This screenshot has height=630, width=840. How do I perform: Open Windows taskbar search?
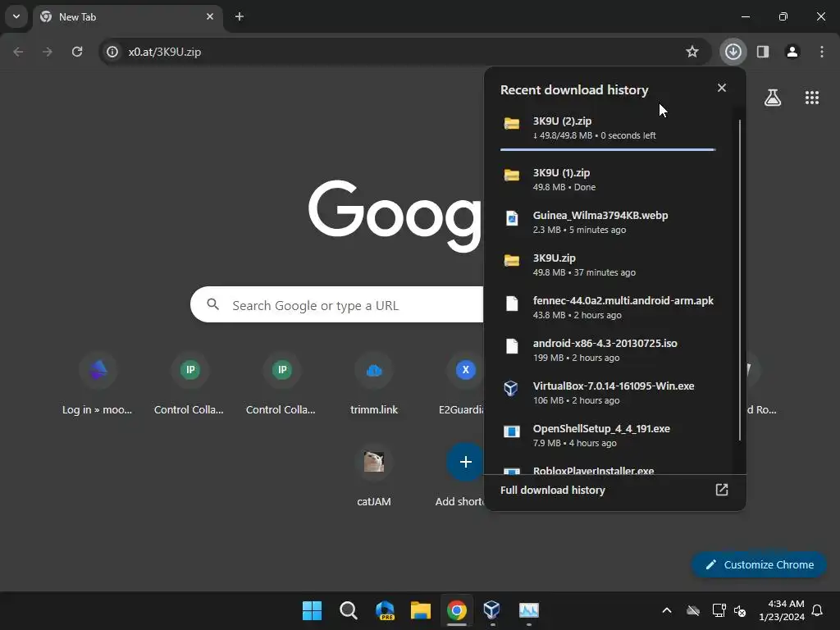[x=348, y=610]
